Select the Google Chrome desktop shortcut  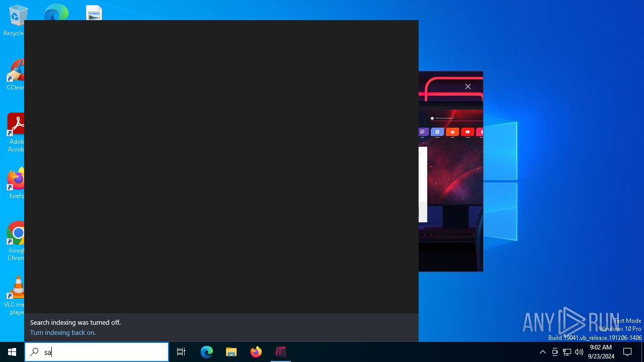point(15,242)
